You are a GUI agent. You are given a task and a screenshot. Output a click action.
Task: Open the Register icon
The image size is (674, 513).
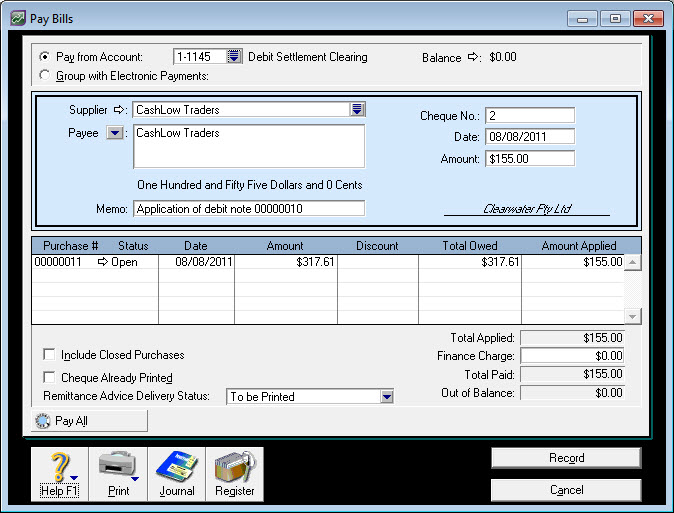tap(235, 473)
